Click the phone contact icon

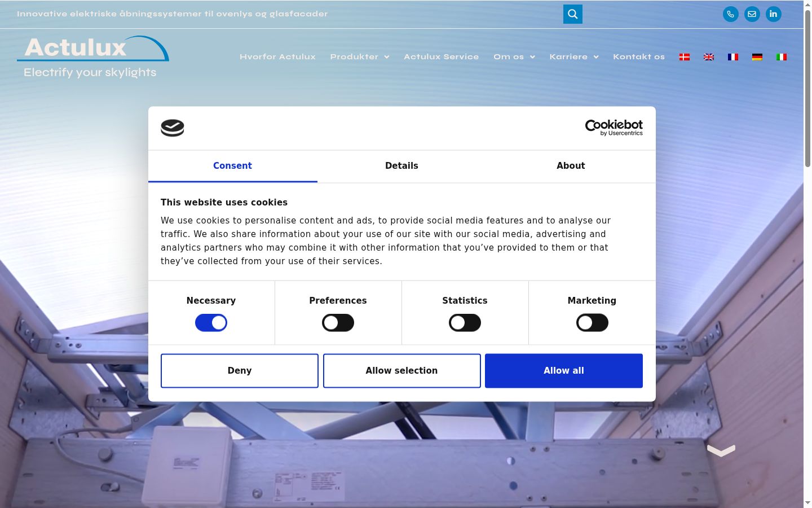click(730, 14)
